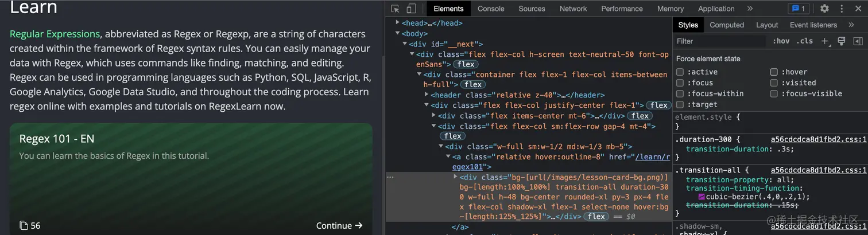The image size is (868, 235).
Task: Enable the :target force state
Action: click(x=680, y=105)
